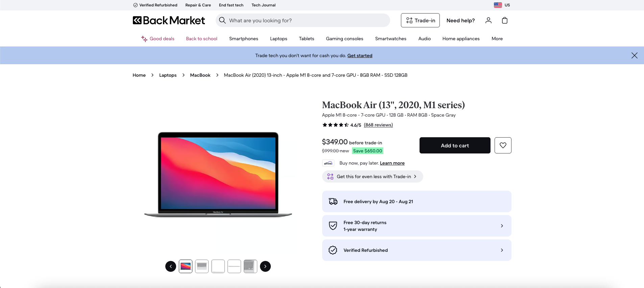Select the free delivery truck icon
Viewport: 644px width, 288px height.
(x=333, y=201)
